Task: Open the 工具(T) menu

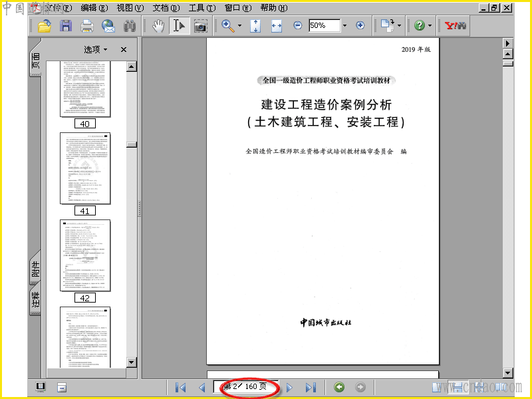Action: [x=202, y=7]
